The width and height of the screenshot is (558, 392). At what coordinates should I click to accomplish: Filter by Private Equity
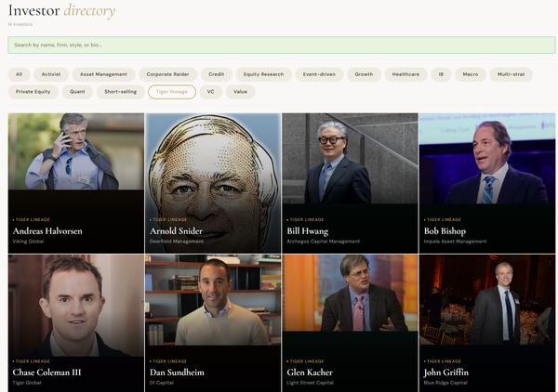pyautogui.click(x=33, y=92)
